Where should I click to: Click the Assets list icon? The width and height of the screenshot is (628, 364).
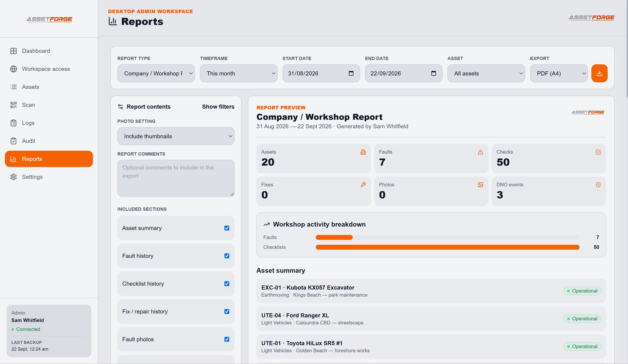tap(13, 87)
